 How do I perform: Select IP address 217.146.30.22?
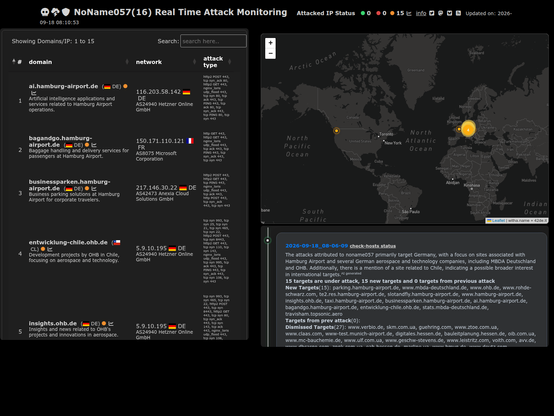point(157,188)
